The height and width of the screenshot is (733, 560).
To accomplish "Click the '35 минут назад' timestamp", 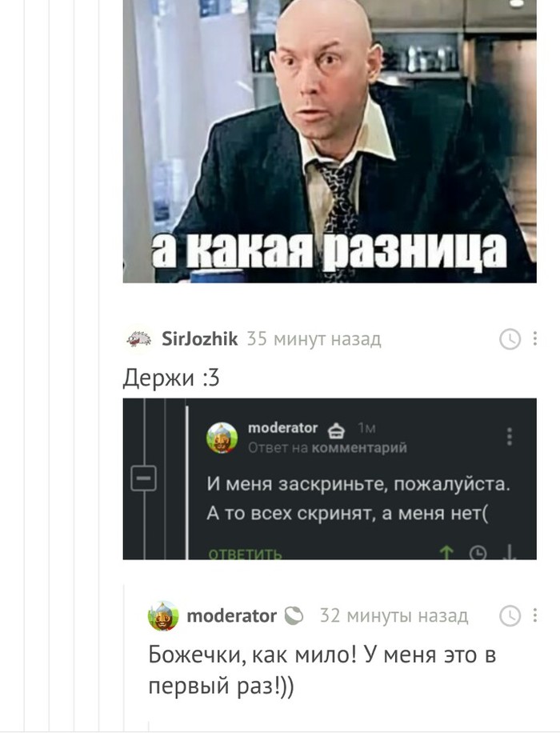I will pos(314,339).
